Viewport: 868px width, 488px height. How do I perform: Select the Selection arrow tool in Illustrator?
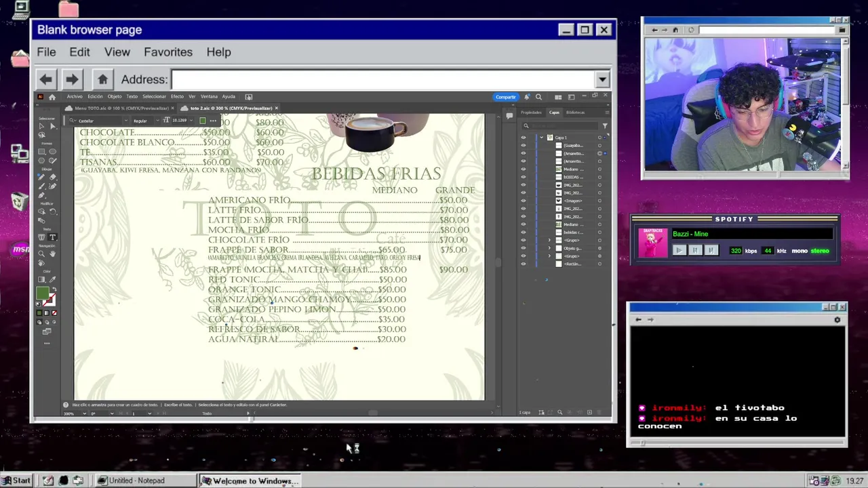tap(41, 126)
